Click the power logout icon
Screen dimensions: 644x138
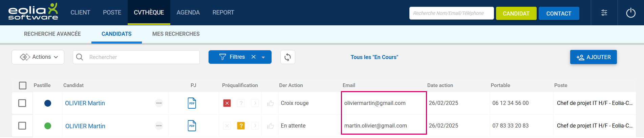point(630,13)
